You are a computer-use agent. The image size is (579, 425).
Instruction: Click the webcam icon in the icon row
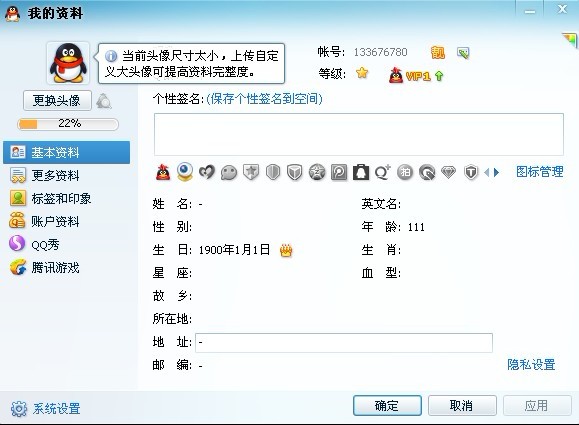tap(185, 172)
